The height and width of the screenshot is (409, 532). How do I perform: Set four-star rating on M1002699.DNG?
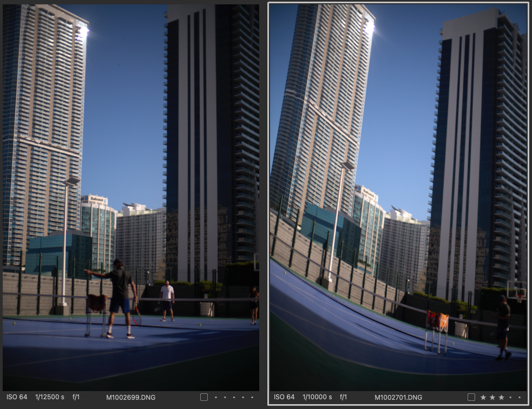[243, 397]
